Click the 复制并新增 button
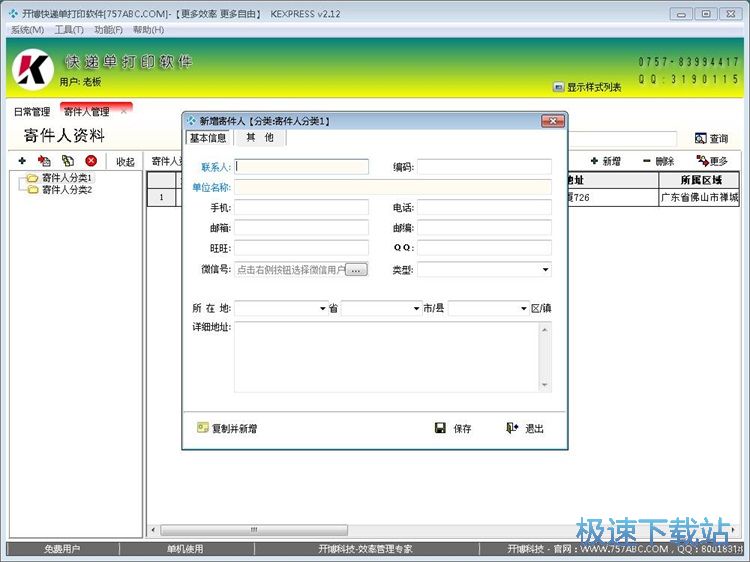 pyautogui.click(x=227, y=428)
